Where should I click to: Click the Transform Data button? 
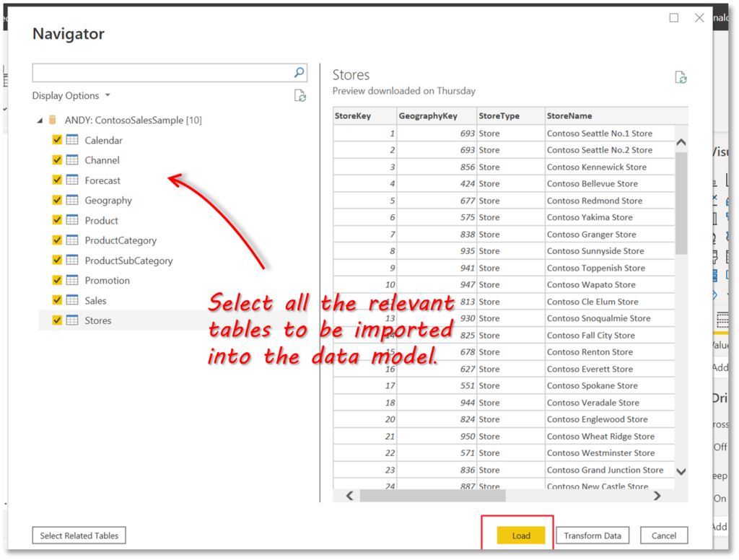pyautogui.click(x=592, y=535)
